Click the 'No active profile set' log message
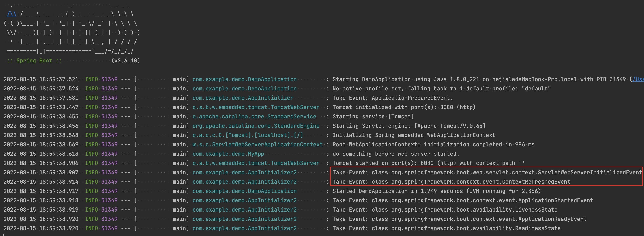 click(441, 88)
